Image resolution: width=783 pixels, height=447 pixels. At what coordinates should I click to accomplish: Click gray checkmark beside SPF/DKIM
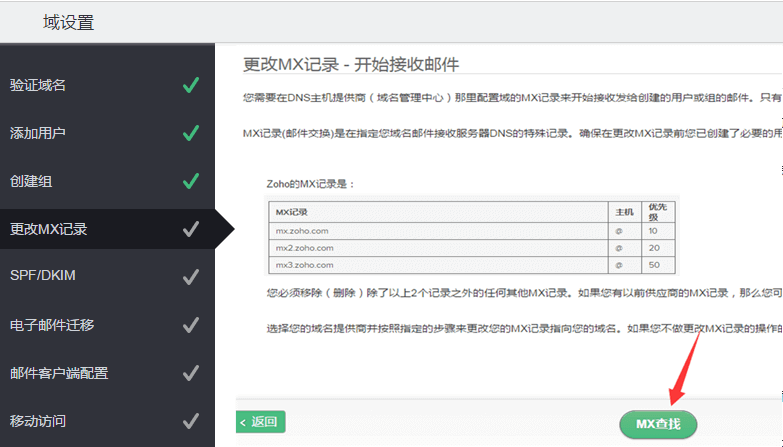tap(191, 277)
